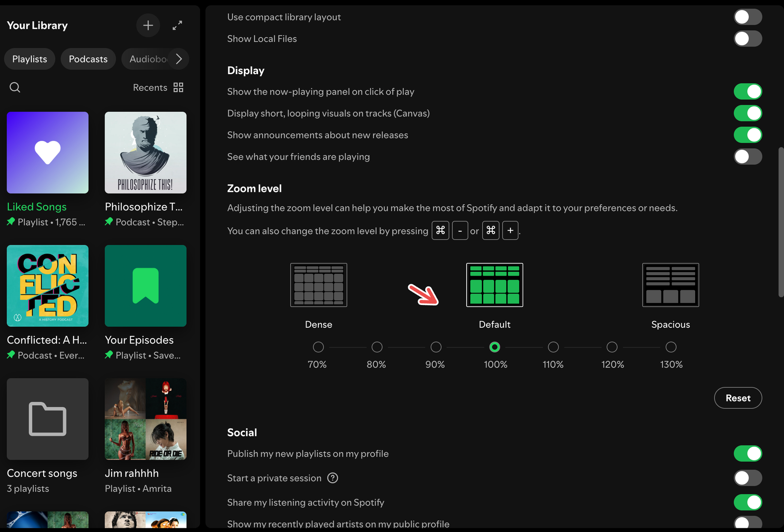Select the Default zoom layout icon
The width and height of the screenshot is (784, 532).
click(x=494, y=285)
